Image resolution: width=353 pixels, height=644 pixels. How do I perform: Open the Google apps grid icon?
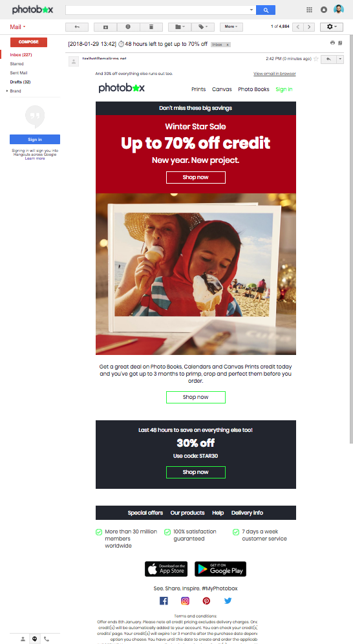pos(310,10)
